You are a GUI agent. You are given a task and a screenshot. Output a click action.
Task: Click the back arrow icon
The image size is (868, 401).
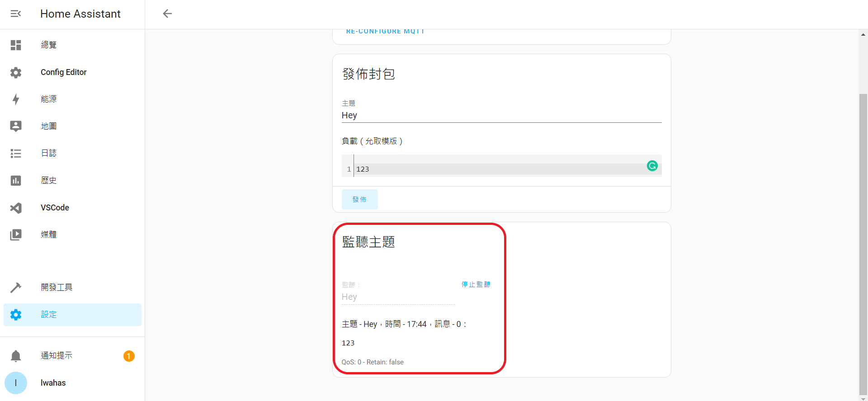[167, 14]
